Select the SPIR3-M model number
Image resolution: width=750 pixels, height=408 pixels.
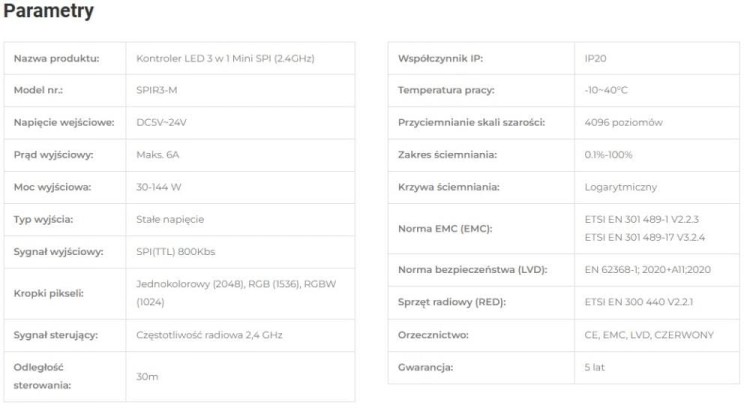156,90
